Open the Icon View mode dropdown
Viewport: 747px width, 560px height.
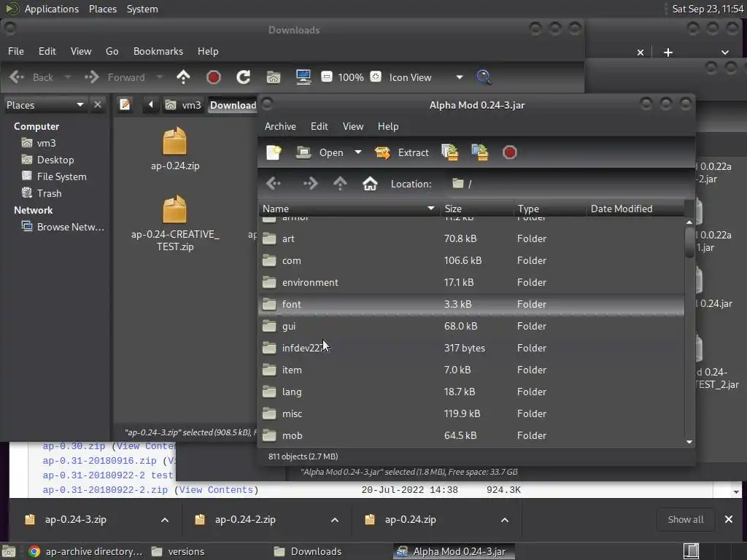[425, 77]
